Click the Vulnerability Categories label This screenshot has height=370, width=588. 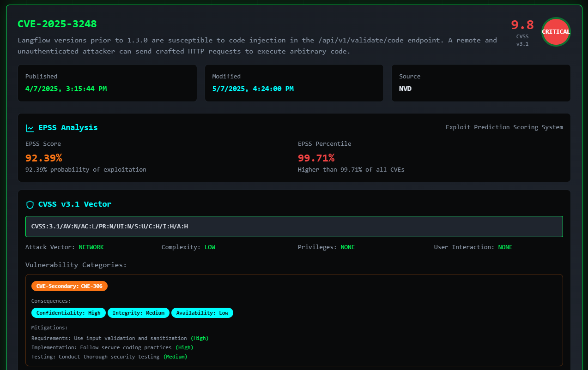coord(76,265)
